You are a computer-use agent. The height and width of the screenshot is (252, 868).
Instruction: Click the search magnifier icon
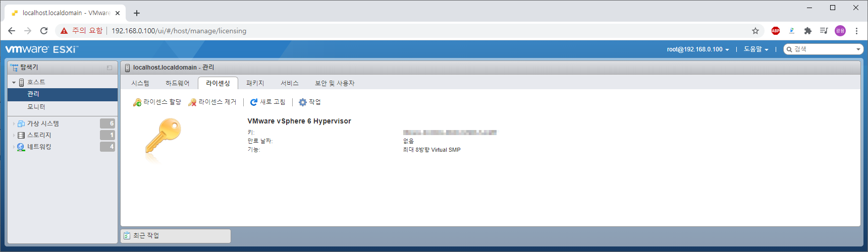[789, 49]
